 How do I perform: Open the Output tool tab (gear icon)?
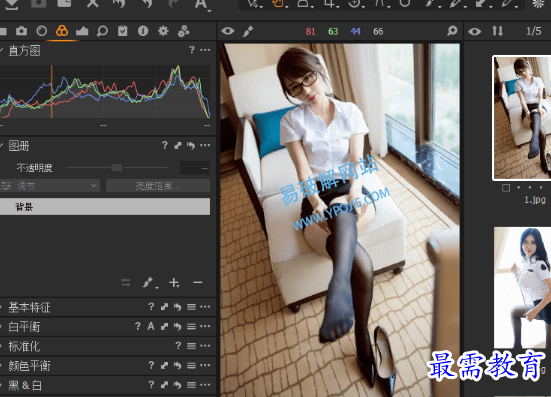pyautogui.click(x=163, y=31)
